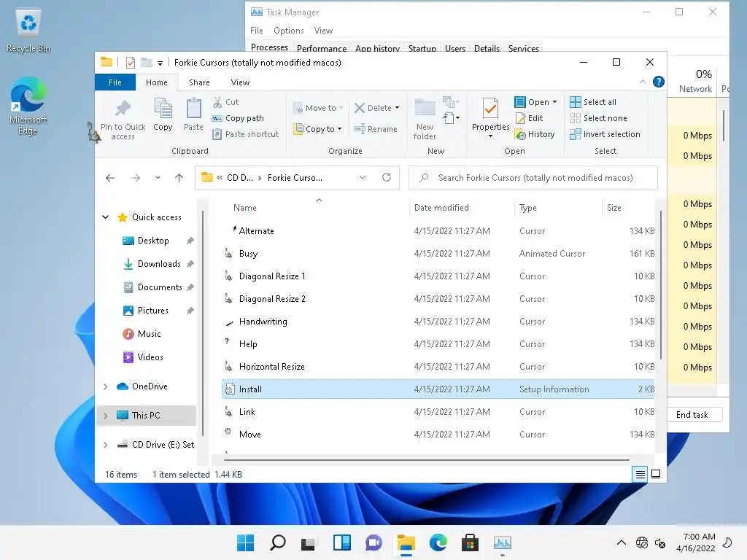Image resolution: width=747 pixels, height=560 pixels.
Task: Open Customize Quick Access Toolbar dropdown
Action: [x=160, y=63]
